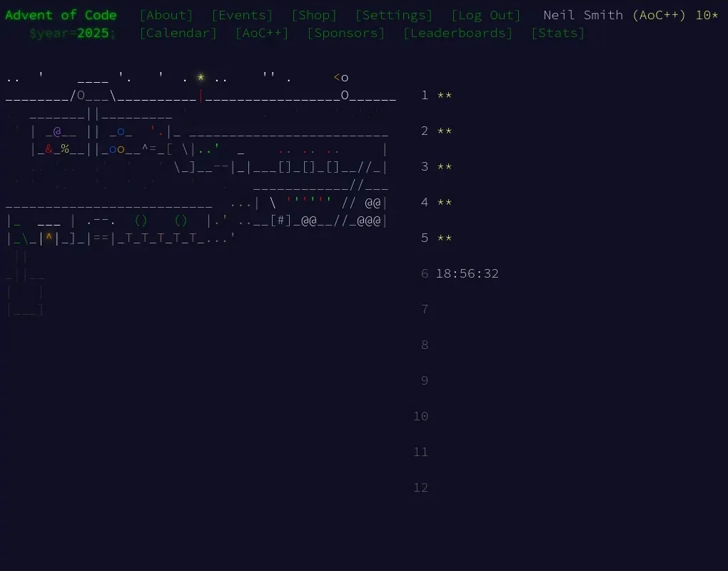Viewport: 728px width, 571px height.
Task: Click the two gold stars beside Day 1
Action: pos(444,95)
